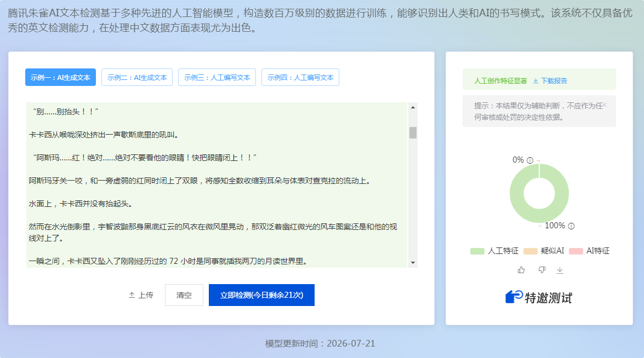This screenshot has width=644, height=358.
Task: Click AI特征 pink legend swatch
Action: click(x=576, y=251)
